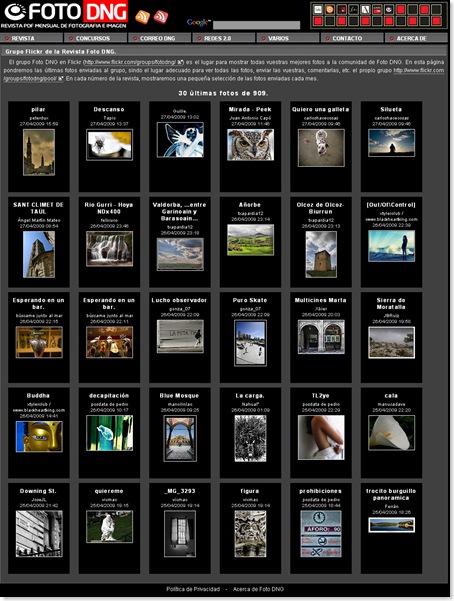Open the 'Downing St.' building thumbnail
Viewport: 454px width, 601px height.
[39, 534]
